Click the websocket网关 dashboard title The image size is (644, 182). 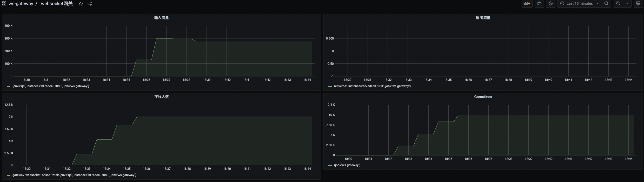(57, 4)
